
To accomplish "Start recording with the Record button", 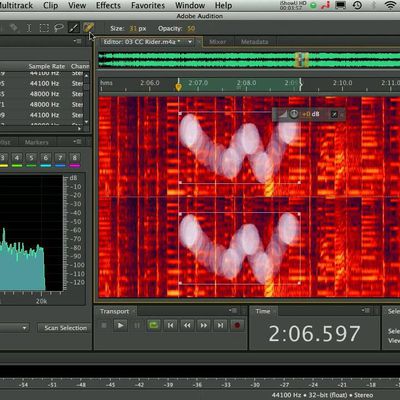I will coord(237,325).
